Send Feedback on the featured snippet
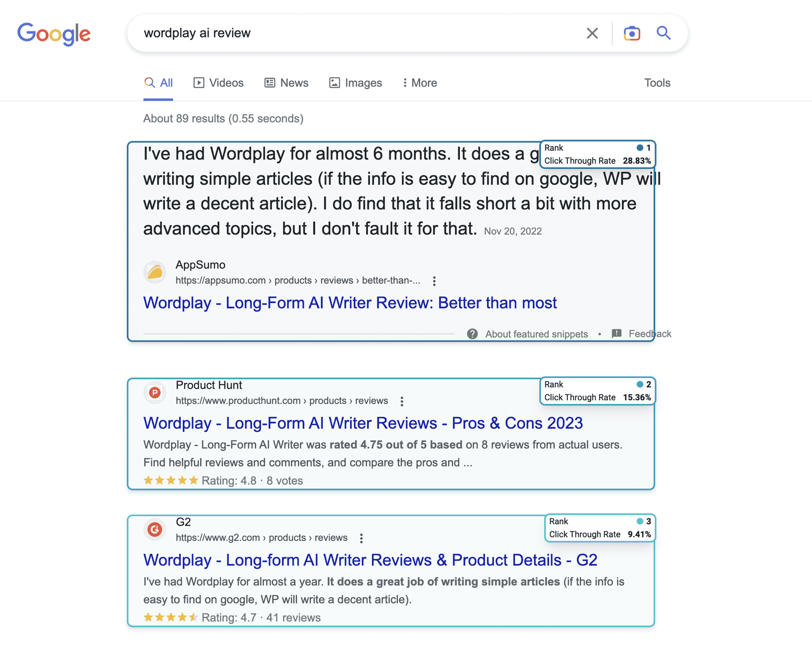This screenshot has height=645, width=812. [642, 334]
